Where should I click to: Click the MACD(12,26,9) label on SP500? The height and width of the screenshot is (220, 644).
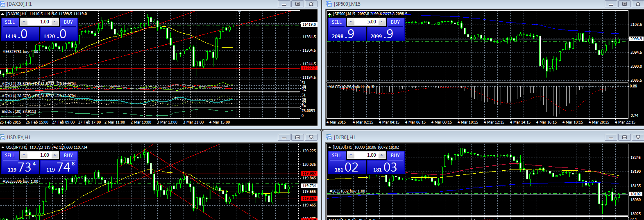(x=351, y=87)
